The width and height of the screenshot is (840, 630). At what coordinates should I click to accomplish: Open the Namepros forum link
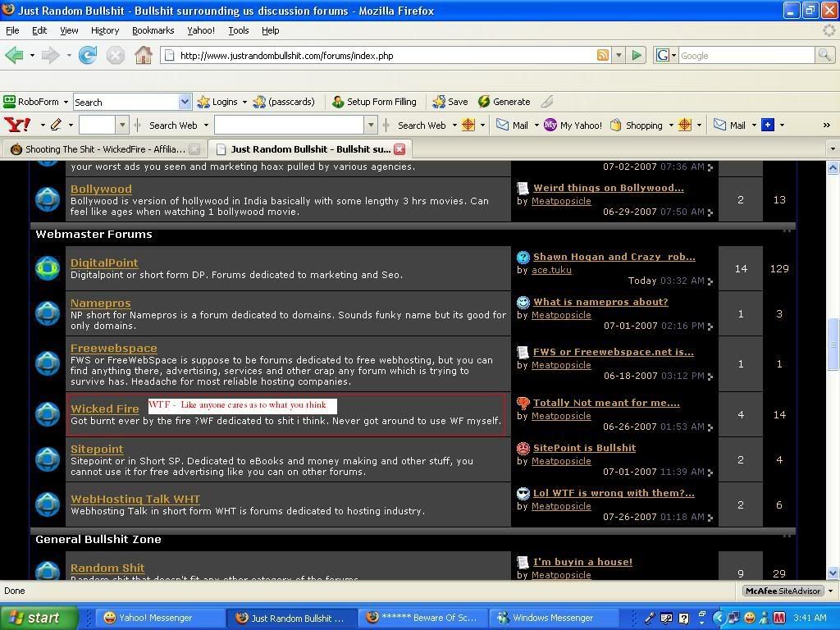click(x=101, y=304)
